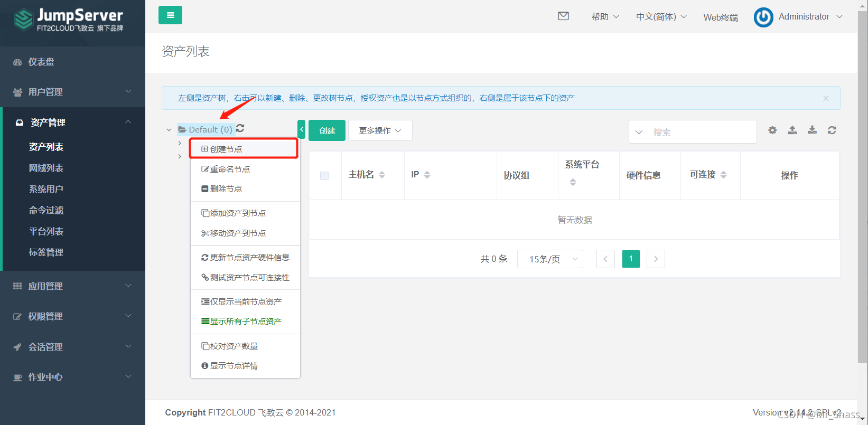
Task: Expand 作业中心 sidebar menu
Action: [72, 377]
